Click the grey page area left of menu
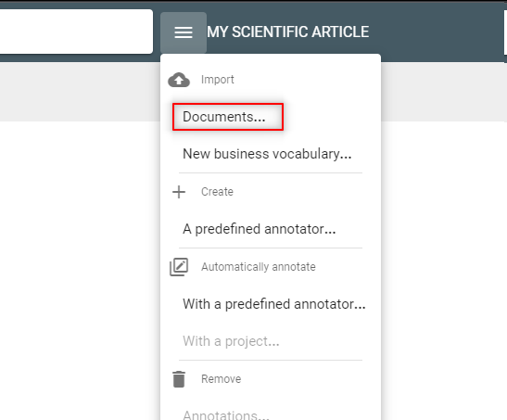507x420 pixels. click(x=80, y=92)
